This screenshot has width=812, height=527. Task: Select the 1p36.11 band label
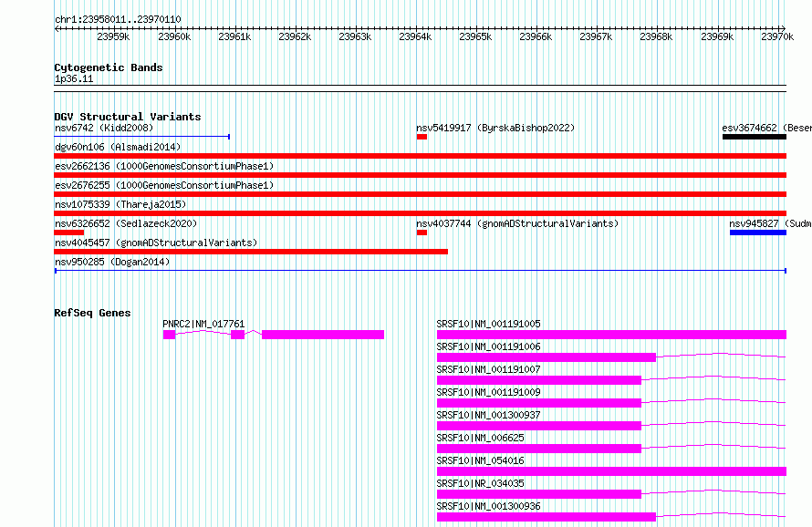tap(74, 79)
